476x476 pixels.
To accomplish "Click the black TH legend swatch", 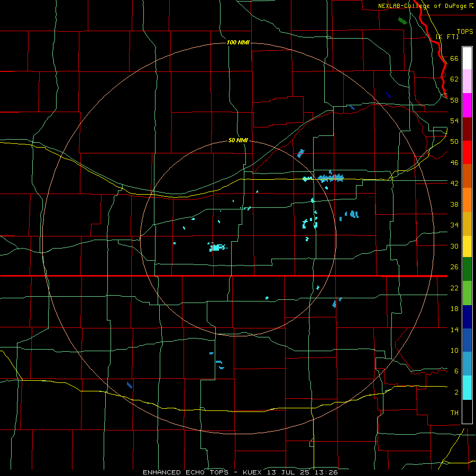I will (x=467, y=411).
